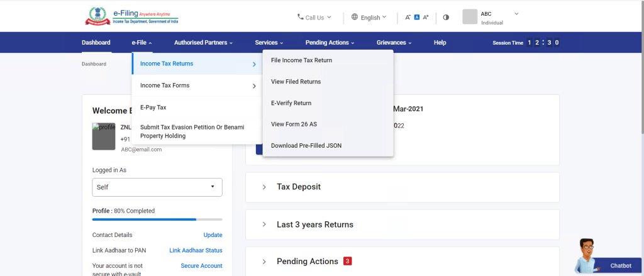Screen dimensions: 644x276
Task: Click the Update contact details link
Action: point(213,235)
